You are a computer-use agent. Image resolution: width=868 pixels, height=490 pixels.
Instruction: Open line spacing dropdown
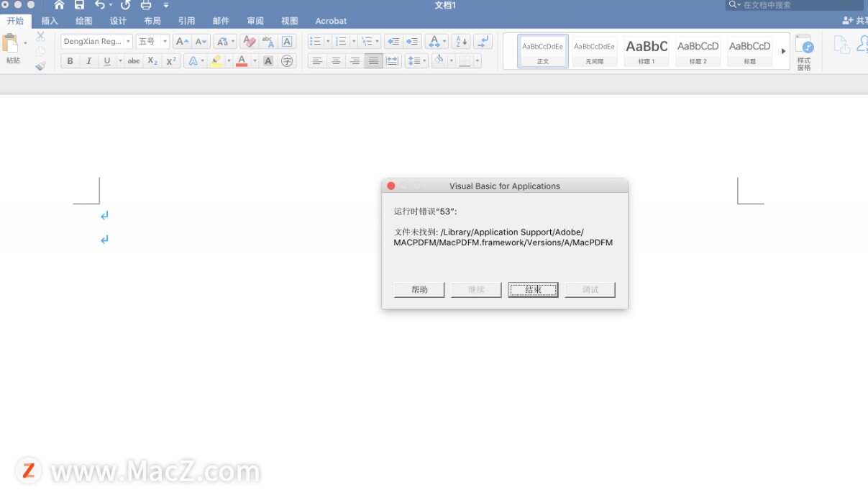(416, 61)
